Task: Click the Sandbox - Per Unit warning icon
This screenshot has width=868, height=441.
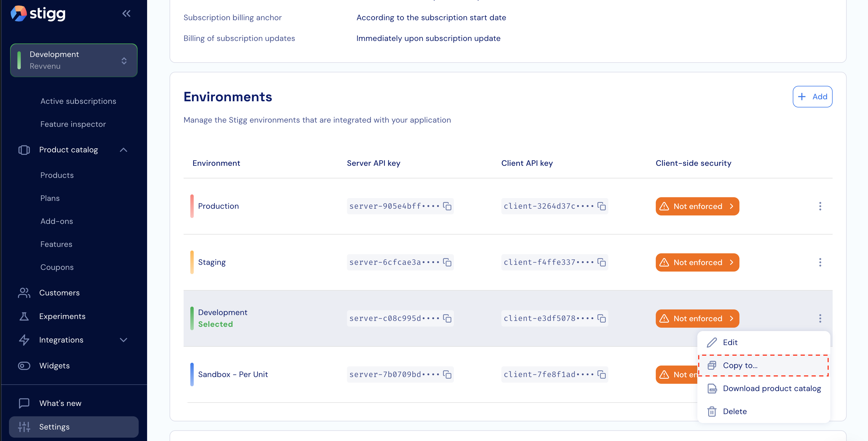Action: [664, 374]
